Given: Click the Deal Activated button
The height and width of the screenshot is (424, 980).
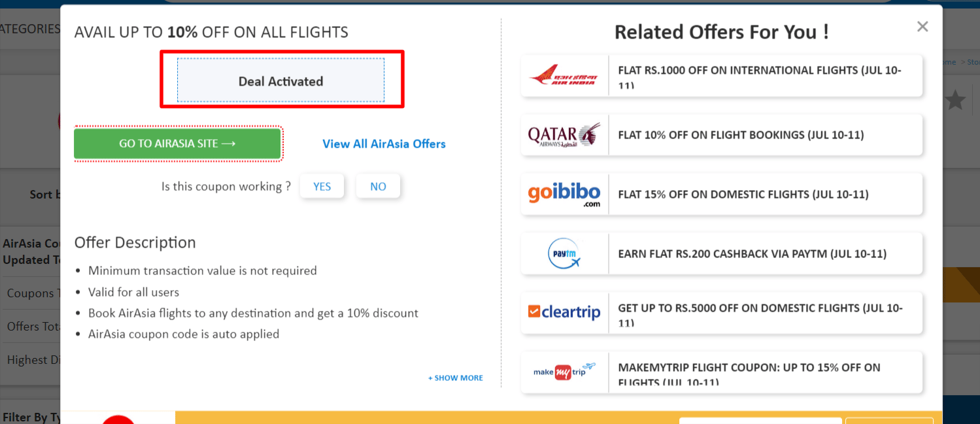Looking at the screenshot, I should 280,80.
